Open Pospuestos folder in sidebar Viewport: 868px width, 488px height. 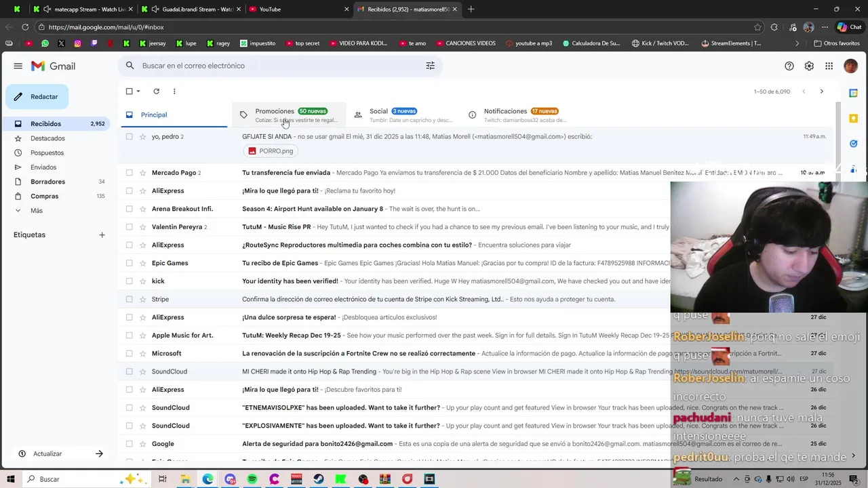click(58, 152)
